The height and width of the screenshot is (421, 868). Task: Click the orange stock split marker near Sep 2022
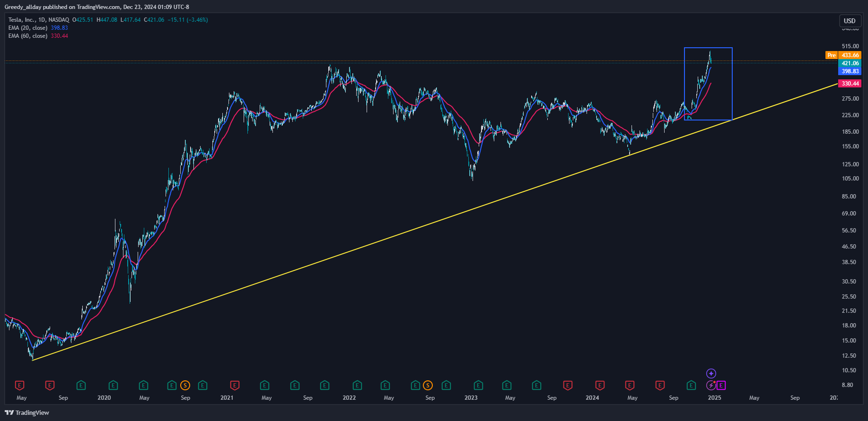428,386
